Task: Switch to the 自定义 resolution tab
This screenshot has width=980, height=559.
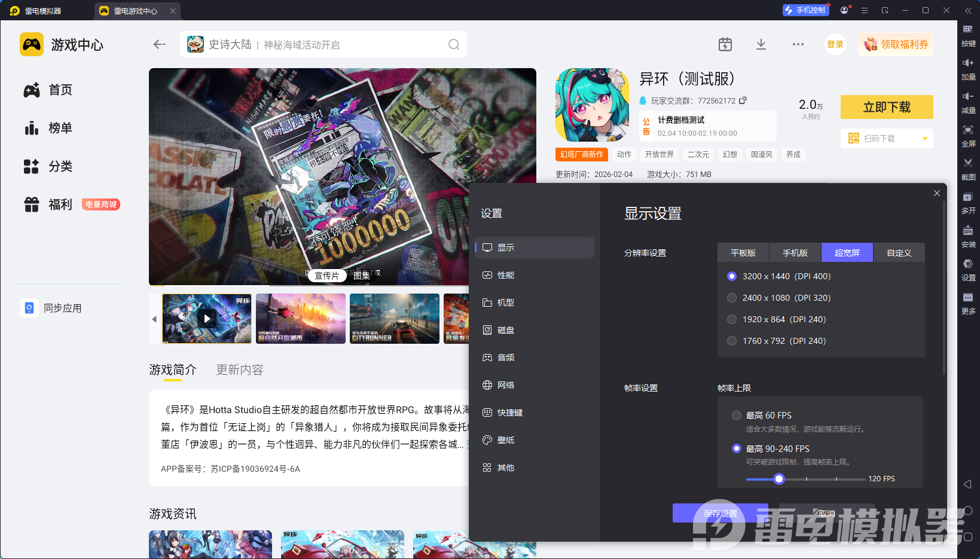Action: (x=899, y=252)
